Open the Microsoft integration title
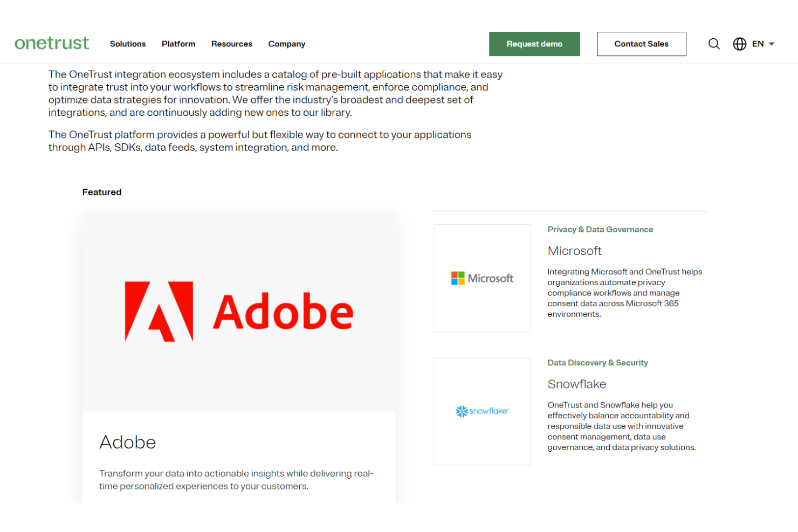This screenshot has height=532, width=798. [574, 251]
